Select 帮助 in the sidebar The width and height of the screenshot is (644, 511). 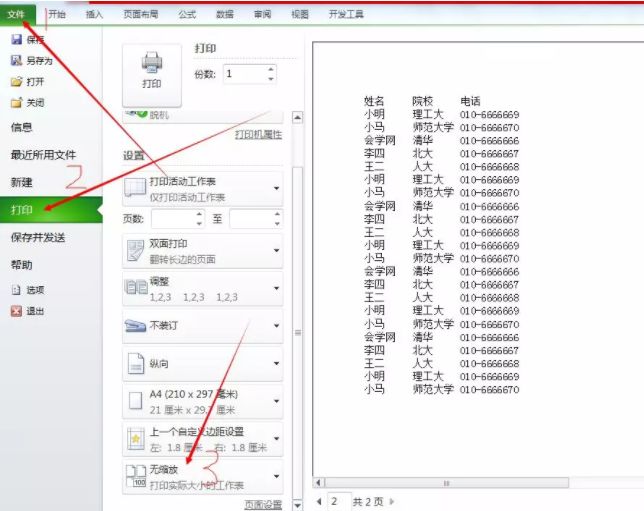[21, 265]
